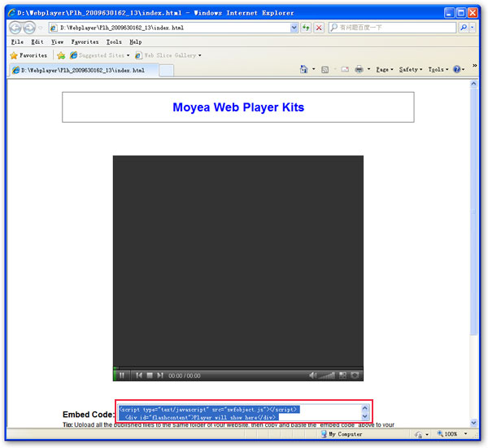488x448 pixels.
Task: Open the File menu
Action: tap(17, 41)
